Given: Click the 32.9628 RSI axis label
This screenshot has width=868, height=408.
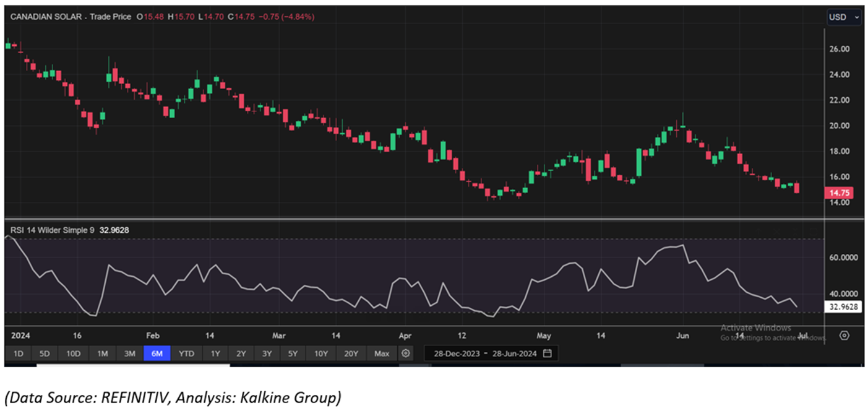Looking at the screenshot, I should point(843,306).
